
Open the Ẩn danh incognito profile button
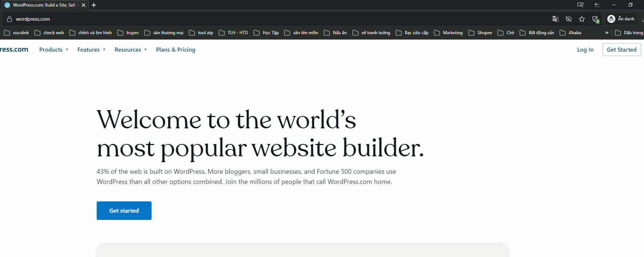click(621, 19)
